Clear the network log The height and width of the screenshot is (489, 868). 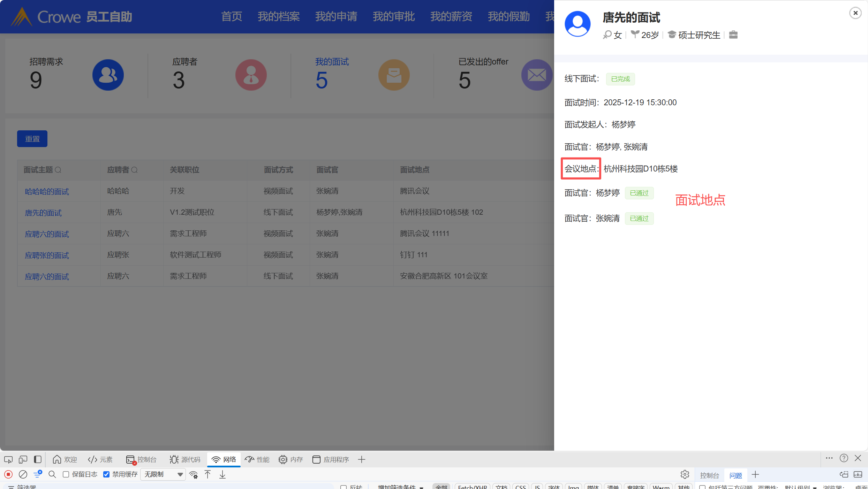click(x=23, y=474)
